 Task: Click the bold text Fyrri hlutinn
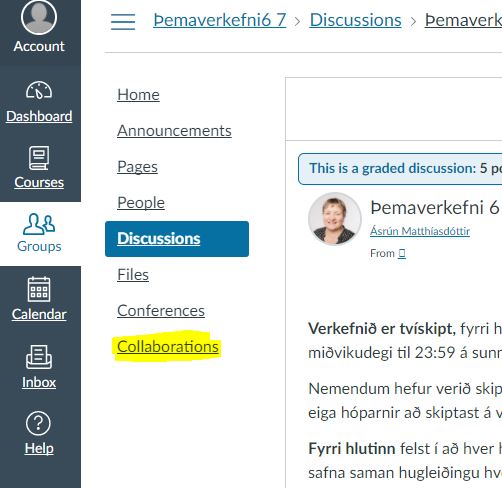(352, 448)
